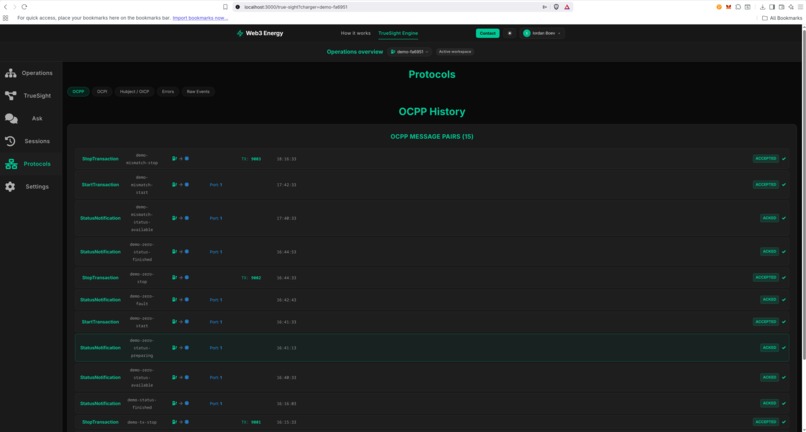Screen dimensions: 806x432
Task: Click the bookmark icon left of the URL
Action: pos(225,7)
